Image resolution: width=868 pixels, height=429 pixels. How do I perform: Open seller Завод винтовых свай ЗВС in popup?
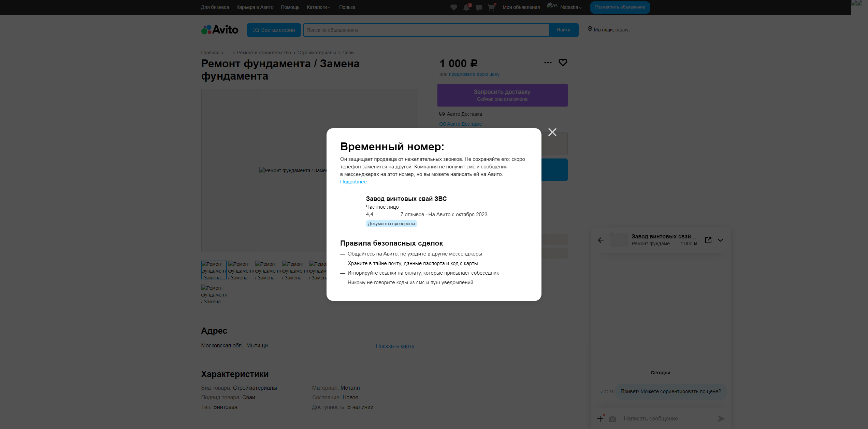click(x=406, y=199)
